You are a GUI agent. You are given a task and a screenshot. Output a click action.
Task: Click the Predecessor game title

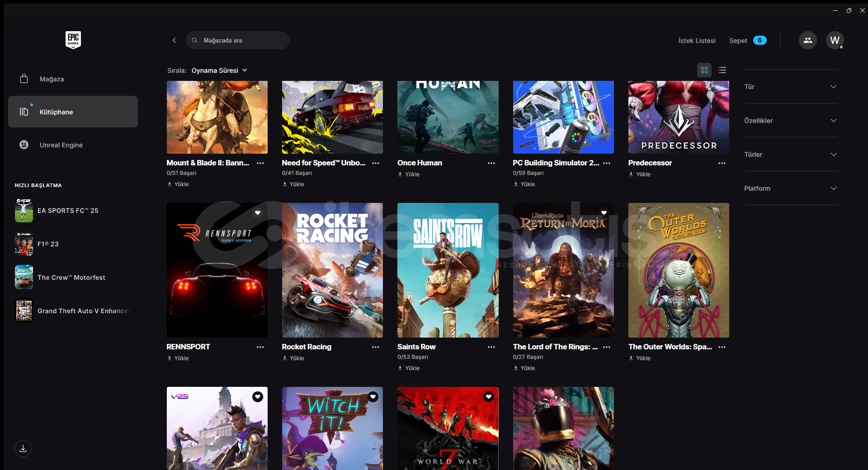(650, 163)
